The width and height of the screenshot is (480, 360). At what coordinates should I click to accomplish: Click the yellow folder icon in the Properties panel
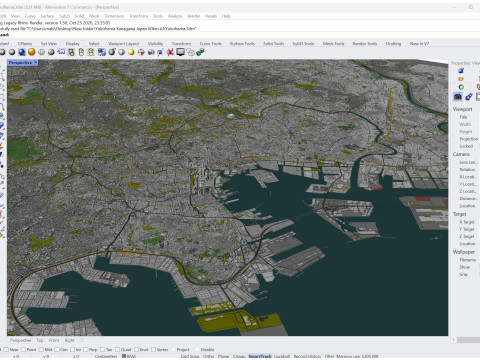click(x=461, y=79)
